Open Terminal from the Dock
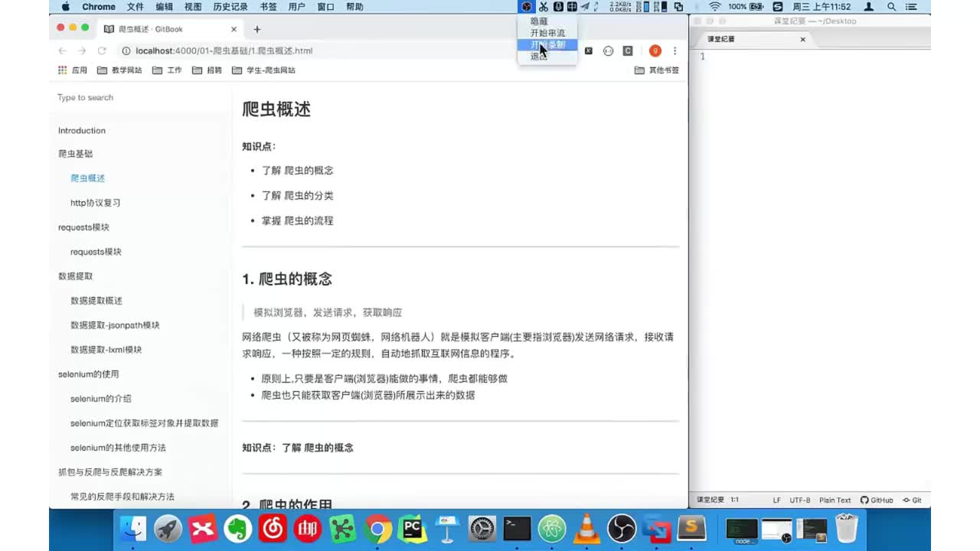This screenshot has height=551, width=980. tap(517, 529)
